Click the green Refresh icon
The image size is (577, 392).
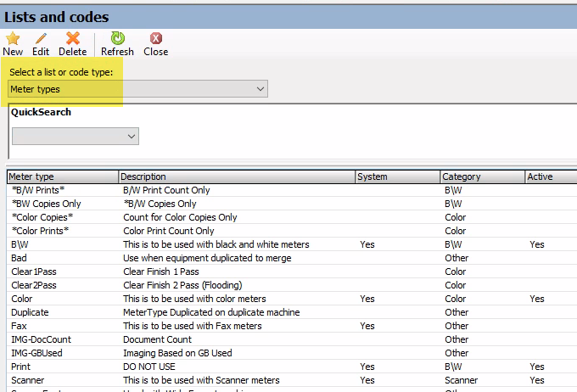click(x=118, y=38)
